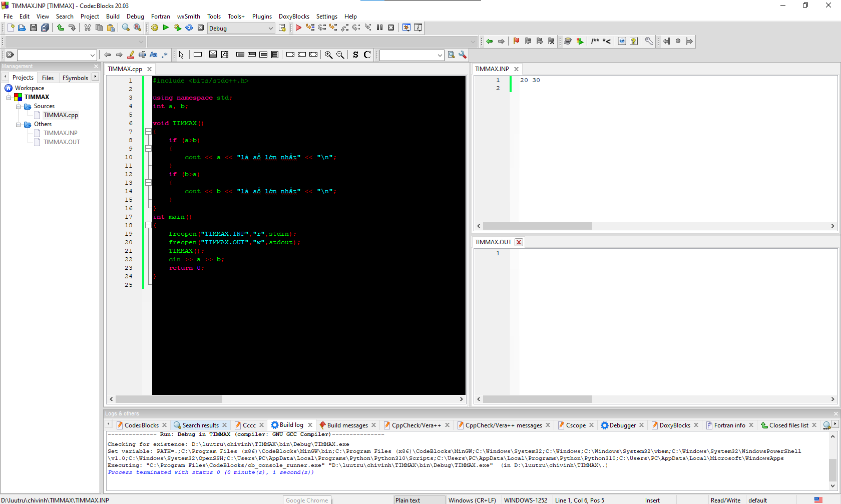841x504 pixels.
Task: Switch to the FSymbols management tab
Action: point(75,78)
